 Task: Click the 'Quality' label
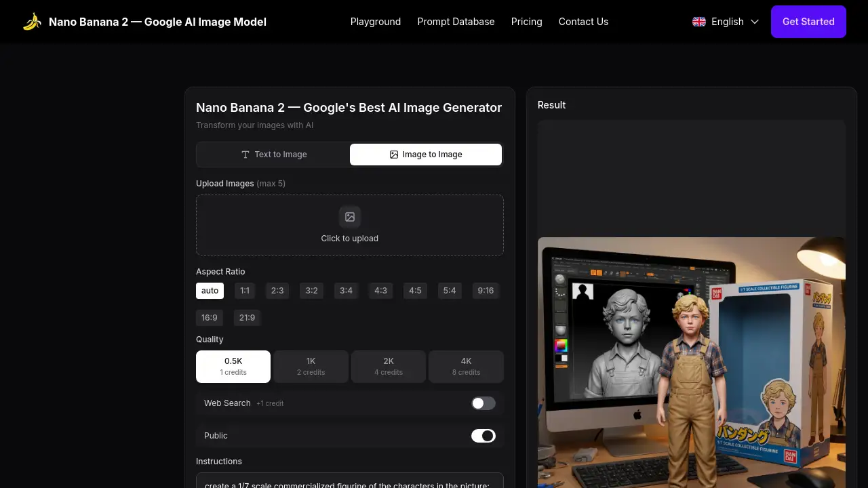pyautogui.click(x=210, y=340)
